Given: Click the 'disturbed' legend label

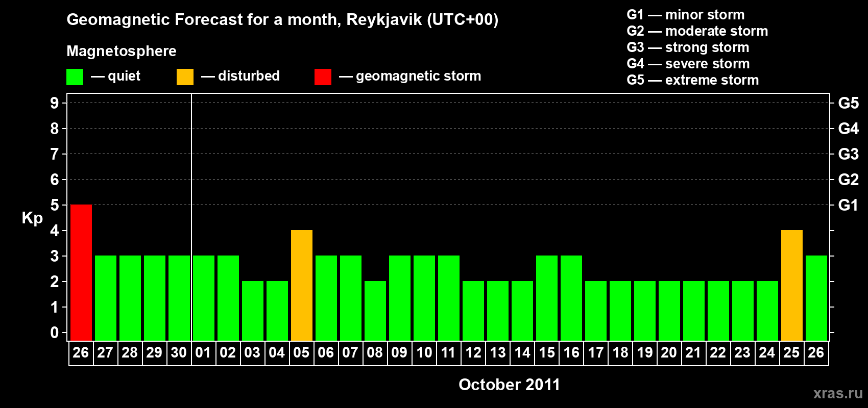Looking at the screenshot, I should (249, 76).
